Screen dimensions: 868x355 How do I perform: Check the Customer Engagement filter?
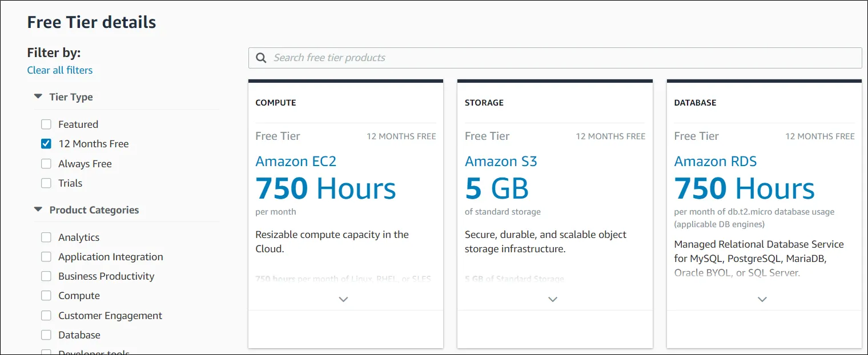coord(46,316)
